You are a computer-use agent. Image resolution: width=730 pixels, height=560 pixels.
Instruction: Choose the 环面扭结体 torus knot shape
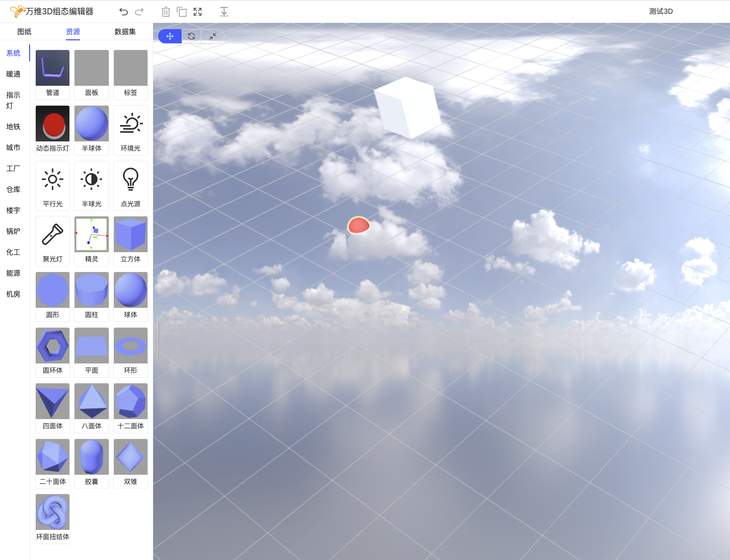[53, 518]
